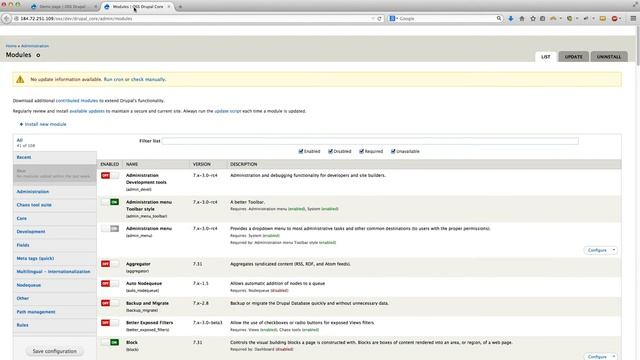Click the Save configuration button
The width and height of the screenshot is (640, 360).
[55, 351]
